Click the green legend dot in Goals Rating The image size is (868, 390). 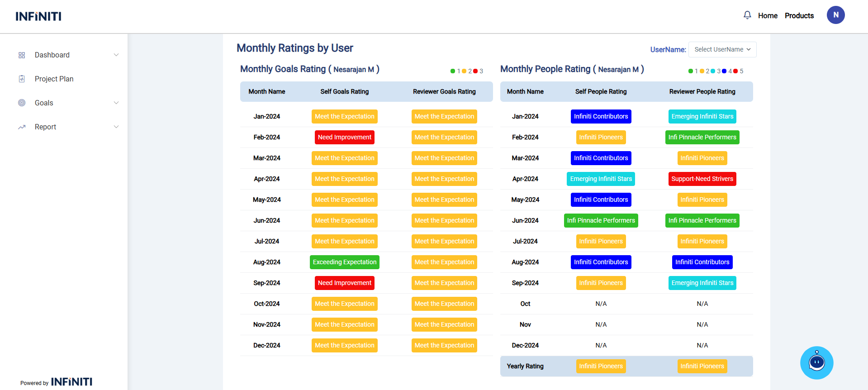tap(453, 71)
